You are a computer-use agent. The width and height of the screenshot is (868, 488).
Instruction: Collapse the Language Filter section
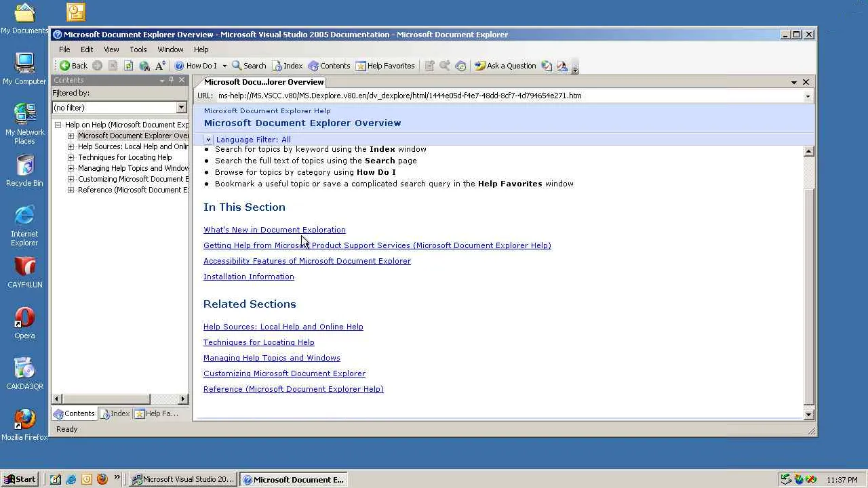click(208, 140)
